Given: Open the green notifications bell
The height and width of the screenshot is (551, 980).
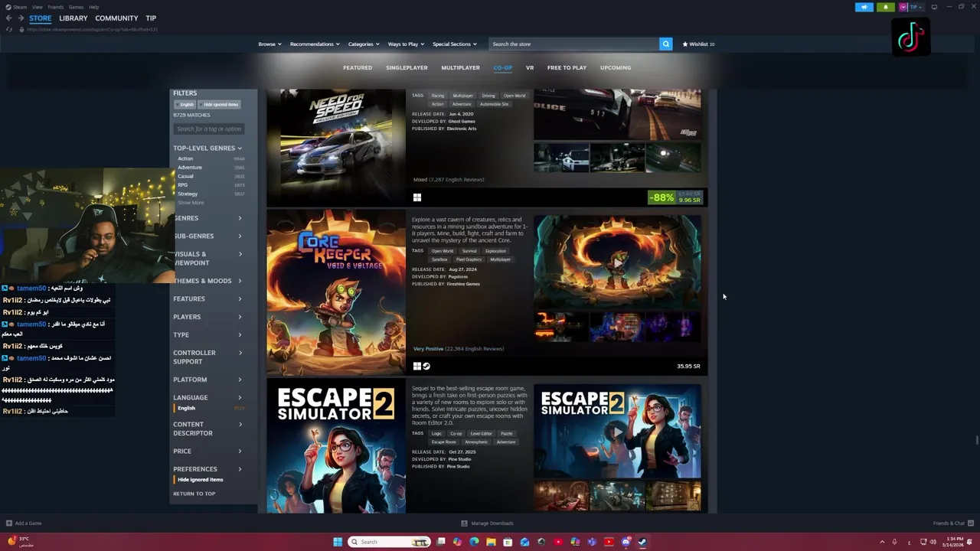Looking at the screenshot, I should (886, 7).
